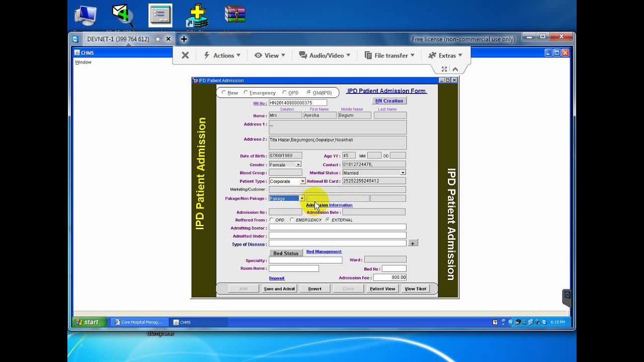Open the mail magnifier desktop icon
The width and height of the screenshot is (644, 362).
pos(123,16)
